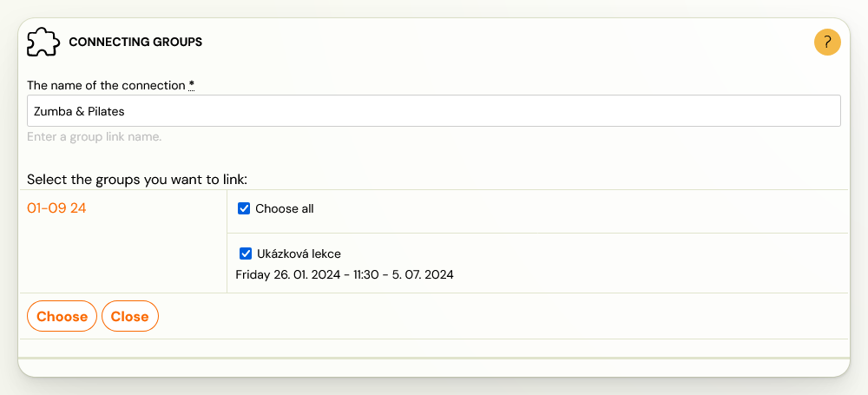Confirm selection with the Choose button
This screenshot has height=395, width=868.
tap(62, 316)
